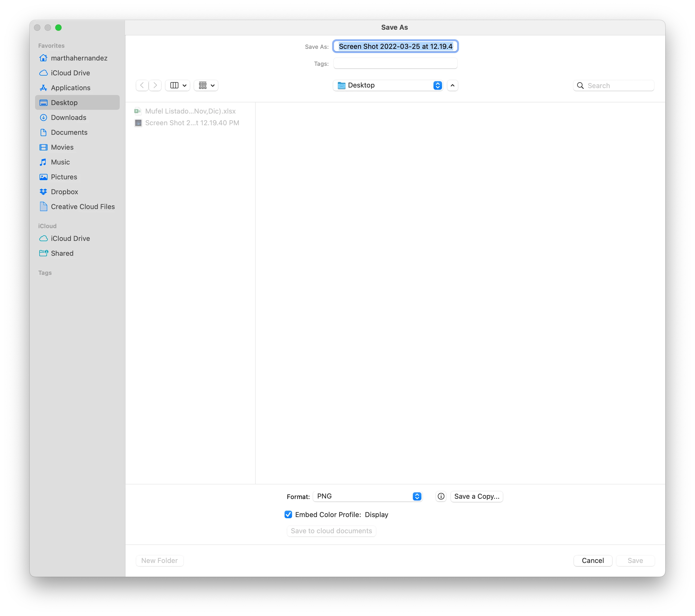Select the Mufel Listado xlsx file
695x616 pixels.
point(190,111)
